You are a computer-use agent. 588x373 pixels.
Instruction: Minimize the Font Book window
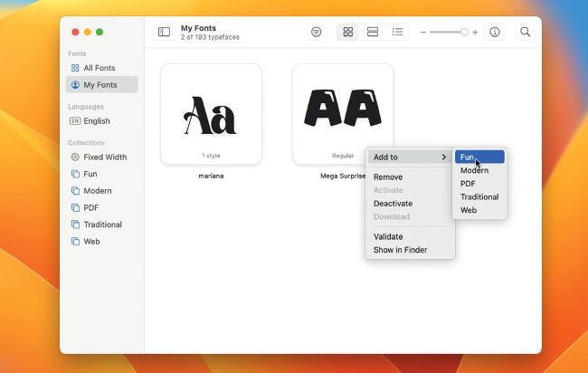click(x=88, y=32)
